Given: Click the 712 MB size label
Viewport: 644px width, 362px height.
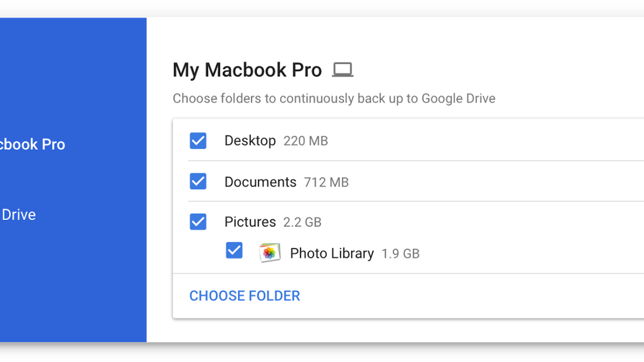Looking at the screenshot, I should click(326, 182).
